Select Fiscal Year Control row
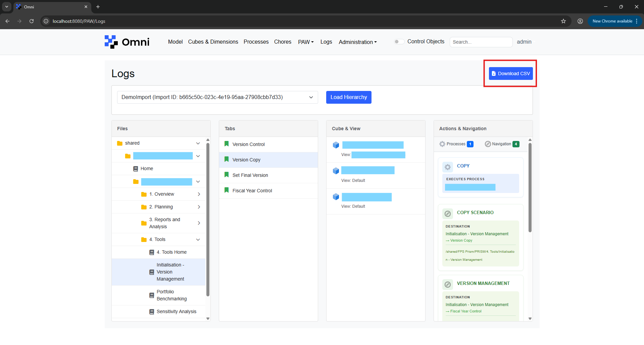This screenshot has height=345, width=644. coord(268,191)
